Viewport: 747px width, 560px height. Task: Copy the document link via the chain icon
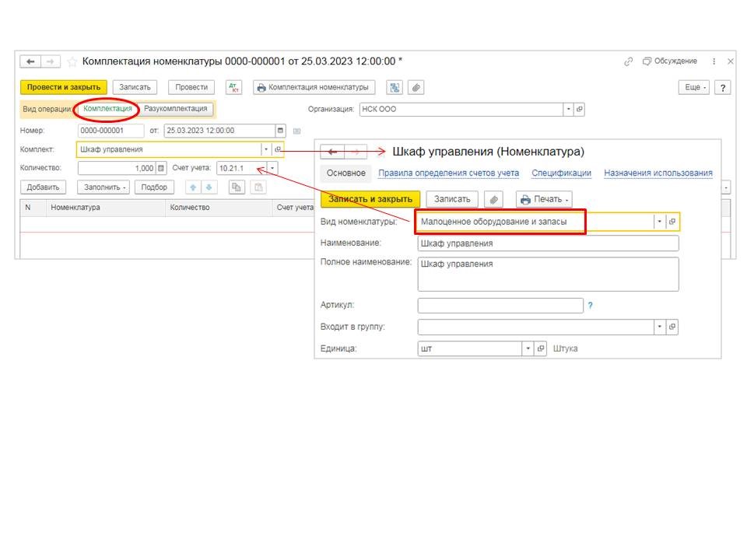coord(629,61)
